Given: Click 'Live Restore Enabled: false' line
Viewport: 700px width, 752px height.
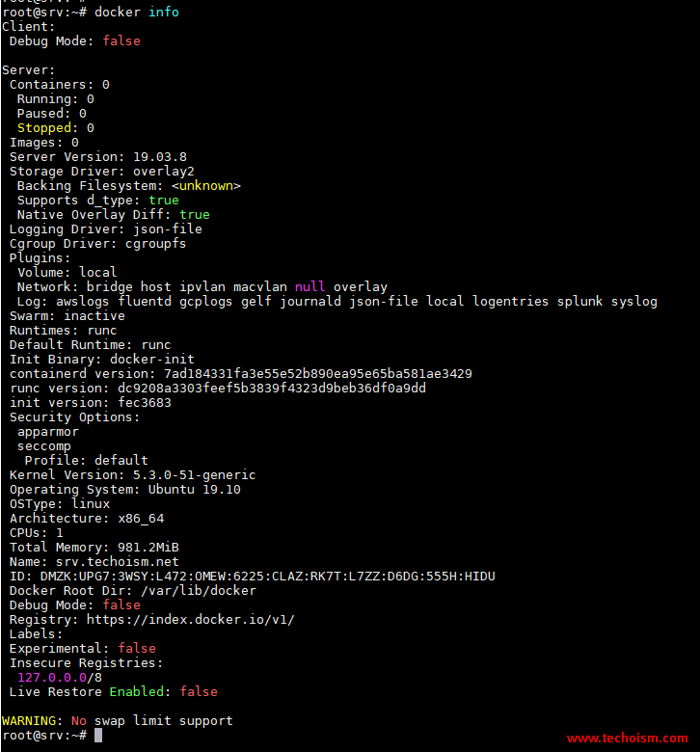Looking at the screenshot, I should click(114, 691).
